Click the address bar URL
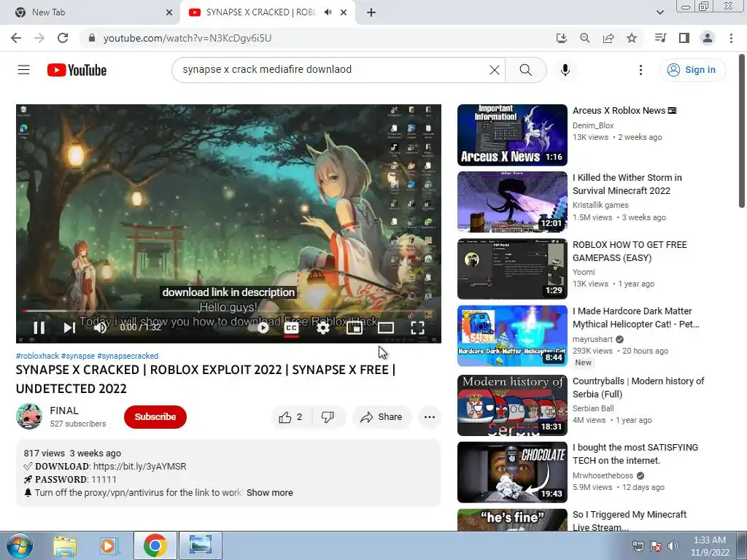747x560 pixels. pos(187,38)
